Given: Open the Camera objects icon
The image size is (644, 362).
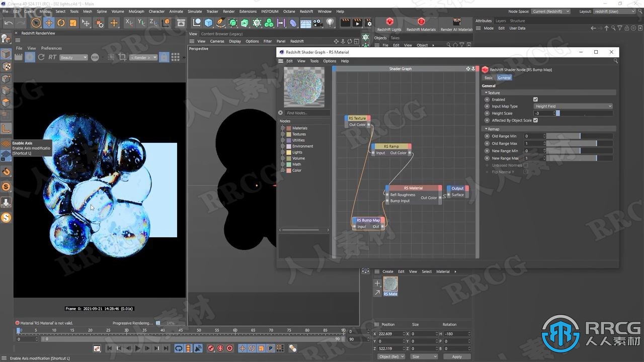Looking at the screenshot, I should coord(317,23).
